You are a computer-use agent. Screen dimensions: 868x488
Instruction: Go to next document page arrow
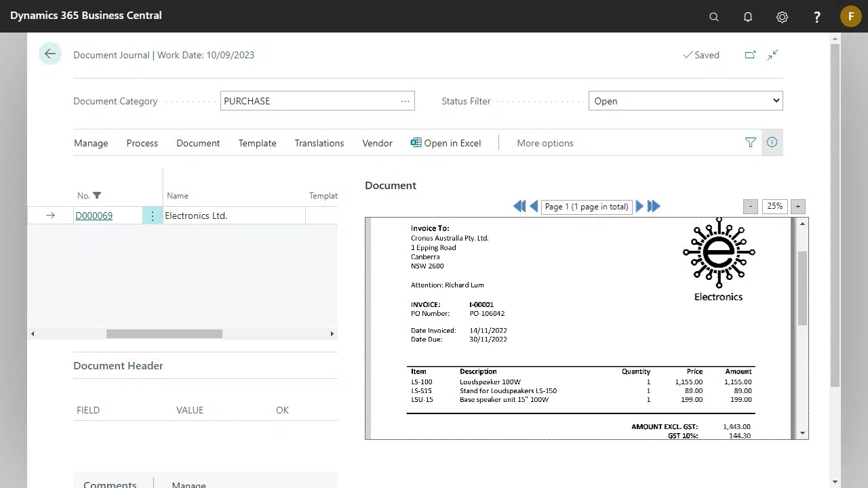[x=639, y=206]
